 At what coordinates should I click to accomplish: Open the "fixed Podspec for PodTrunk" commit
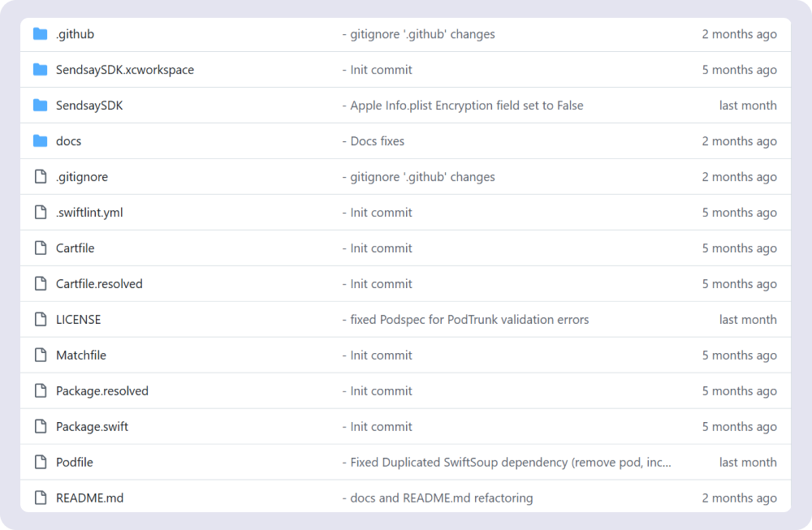(x=466, y=319)
